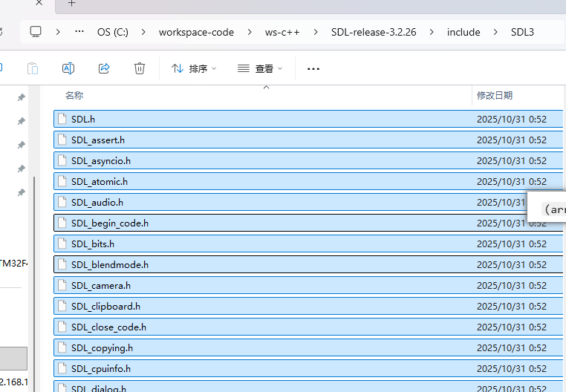
Task: Click the Share toolbar icon
Action: (x=104, y=68)
